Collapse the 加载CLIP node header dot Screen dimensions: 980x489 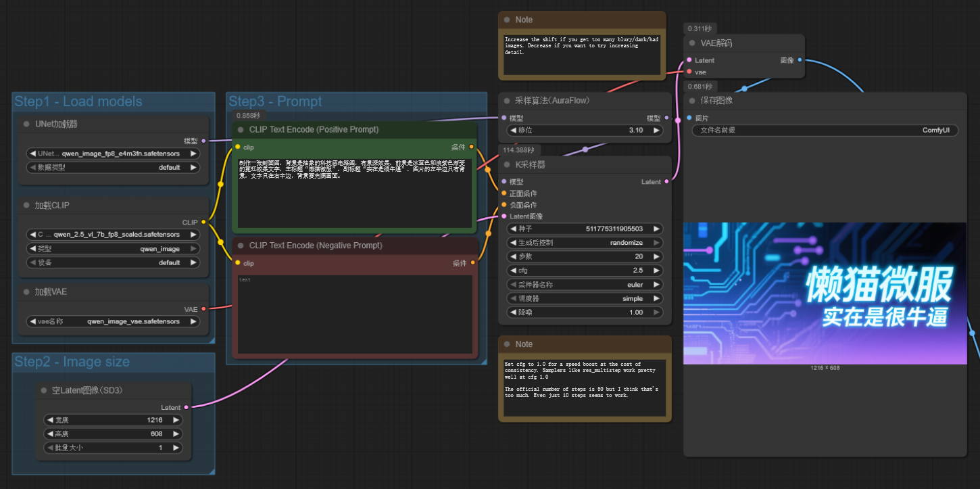tap(27, 205)
